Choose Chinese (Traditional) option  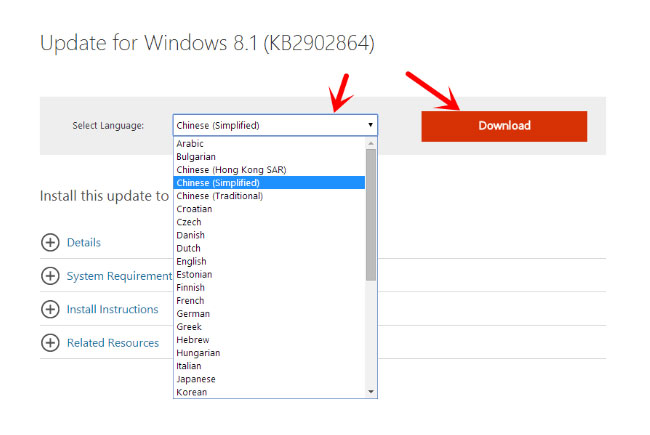click(x=269, y=196)
